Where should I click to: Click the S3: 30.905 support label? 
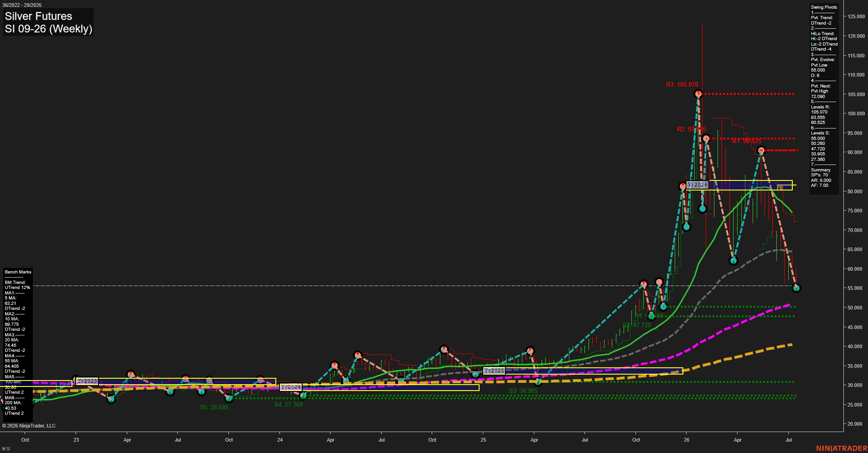(523, 391)
